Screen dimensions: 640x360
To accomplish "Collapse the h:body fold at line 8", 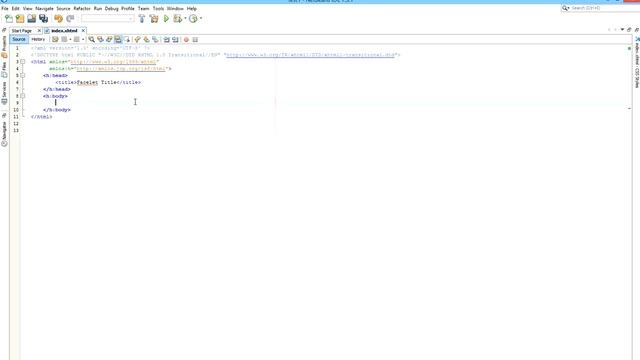I will pos(22,96).
